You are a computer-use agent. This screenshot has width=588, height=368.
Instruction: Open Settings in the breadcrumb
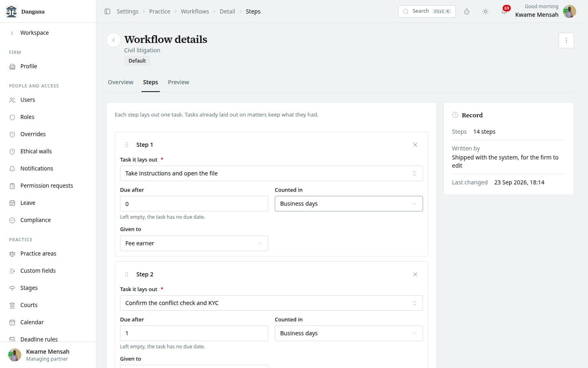(127, 11)
